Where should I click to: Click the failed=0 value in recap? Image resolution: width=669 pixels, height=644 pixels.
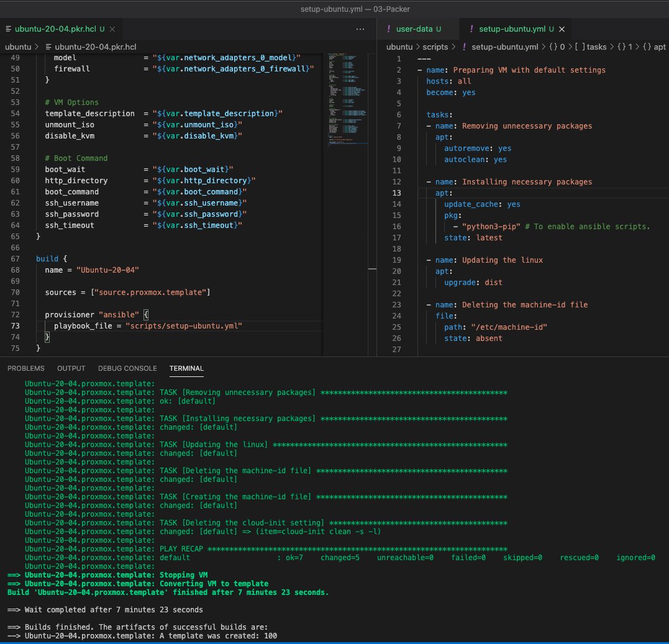468,558
